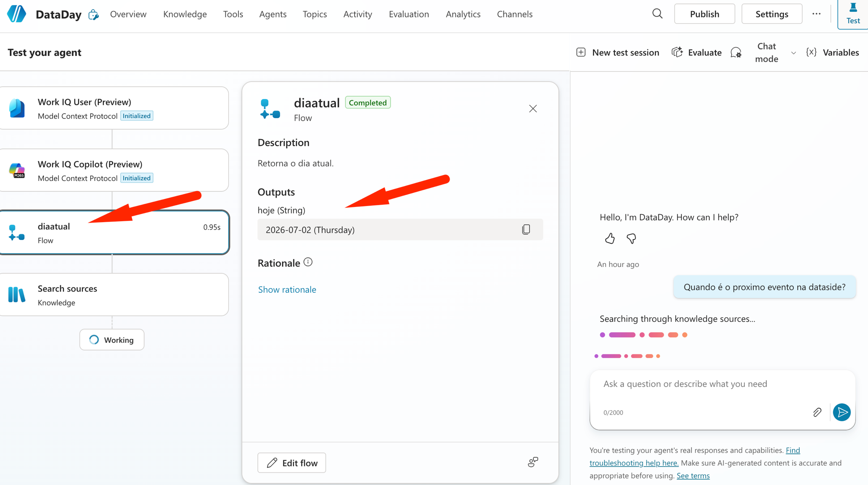Send the chat message
This screenshot has width=868, height=485.
click(842, 412)
